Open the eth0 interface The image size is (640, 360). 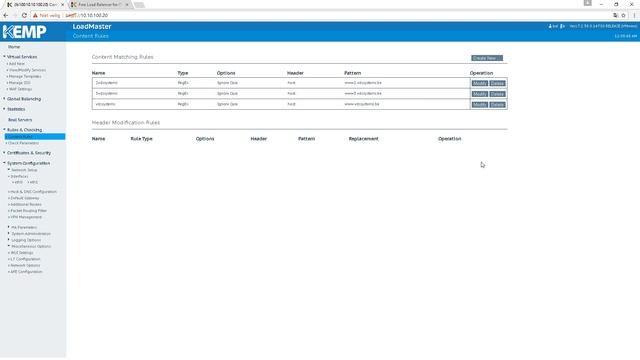(x=18, y=182)
